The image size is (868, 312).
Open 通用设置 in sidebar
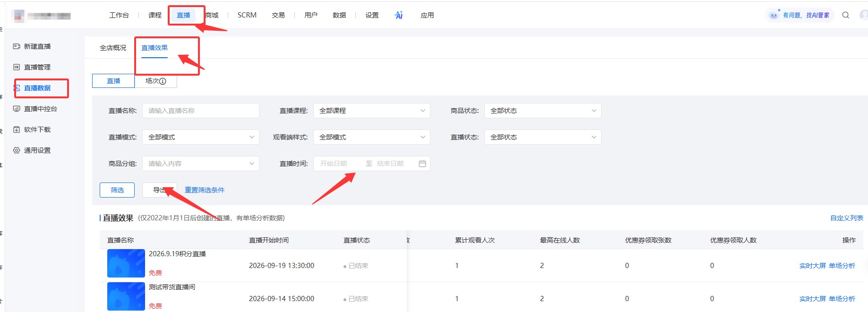[x=37, y=150]
